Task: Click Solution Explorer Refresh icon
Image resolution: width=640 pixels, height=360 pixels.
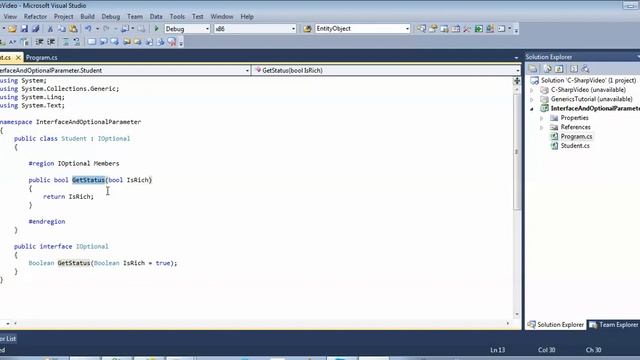Action: coord(559,69)
